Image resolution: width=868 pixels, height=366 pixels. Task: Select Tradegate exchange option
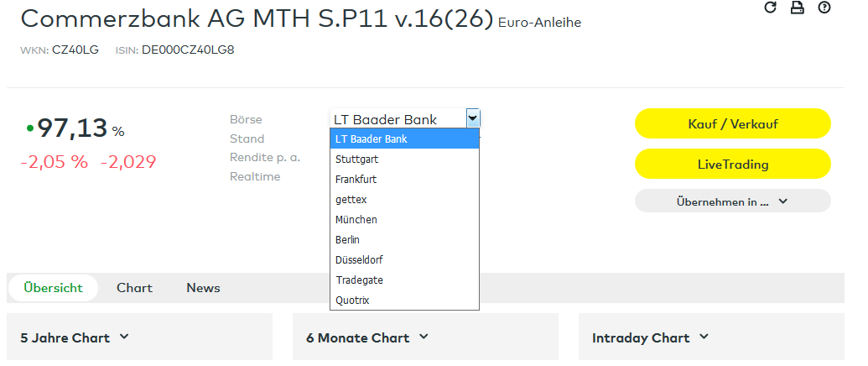coord(359,280)
